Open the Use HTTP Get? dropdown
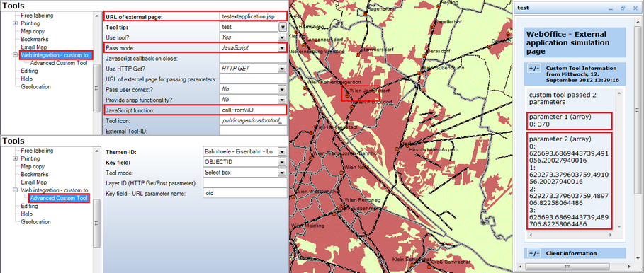The image size is (644, 273). click(x=282, y=69)
